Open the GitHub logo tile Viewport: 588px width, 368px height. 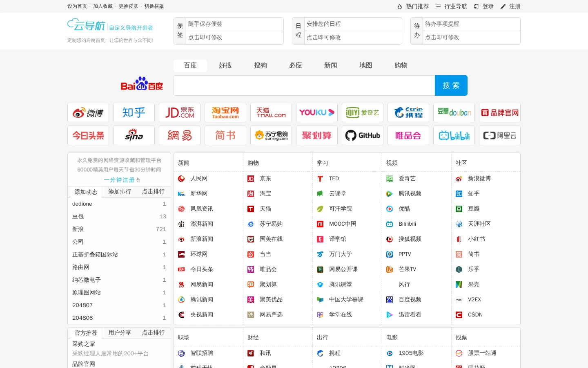(x=363, y=135)
